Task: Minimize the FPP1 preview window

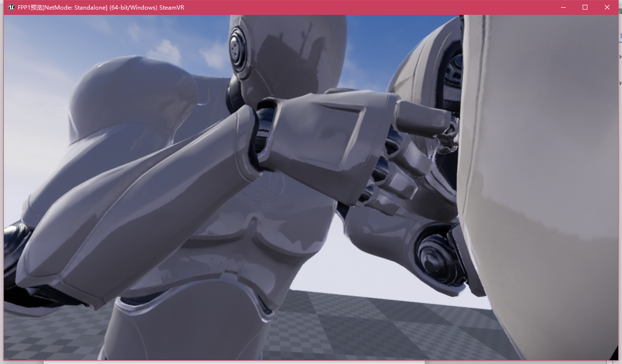Action: tap(563, 7)
